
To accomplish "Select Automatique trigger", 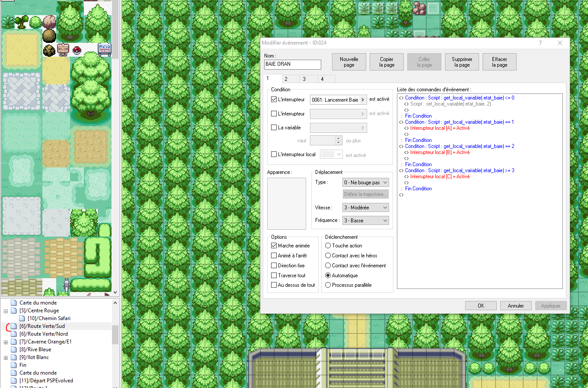I will (328, 276).
